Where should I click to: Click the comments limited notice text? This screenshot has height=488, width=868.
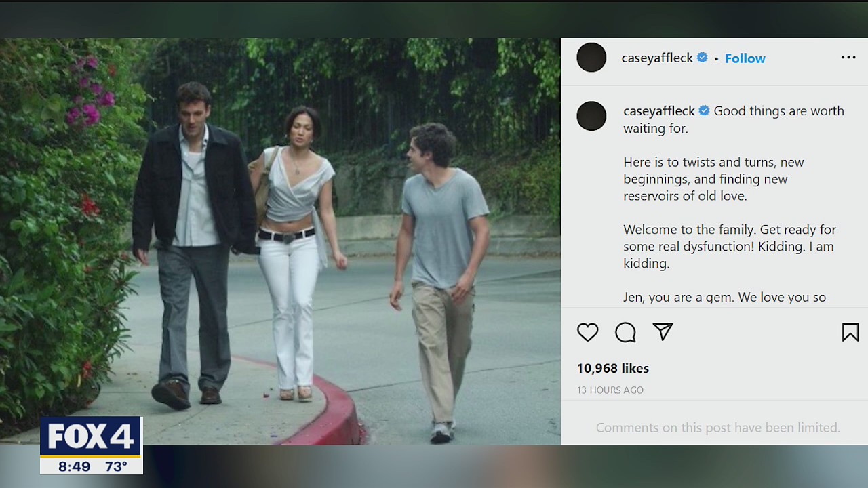click(717, 428)
